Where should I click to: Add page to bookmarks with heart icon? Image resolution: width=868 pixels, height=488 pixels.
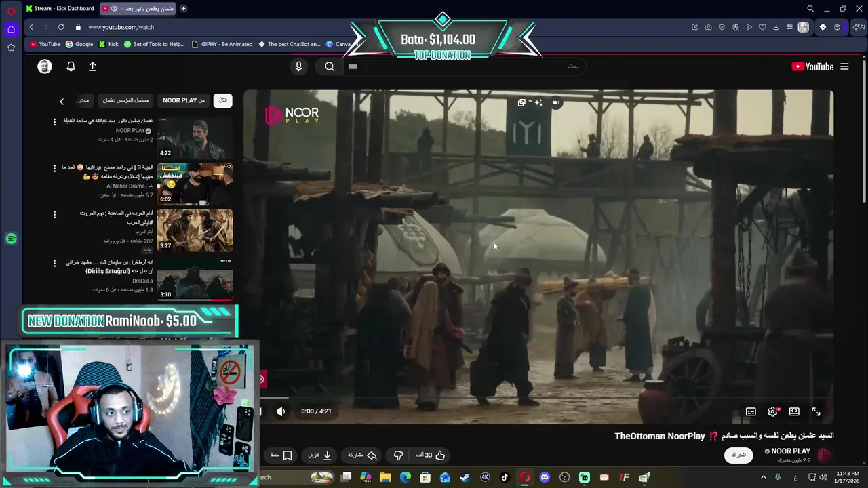(x=762, y=27)
